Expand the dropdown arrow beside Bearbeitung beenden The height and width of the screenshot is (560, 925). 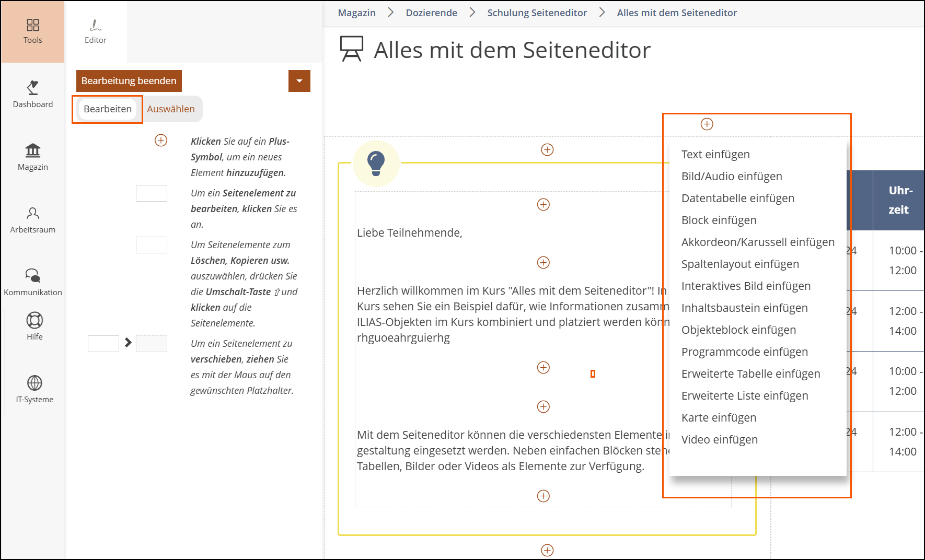[x=299, y=81]
